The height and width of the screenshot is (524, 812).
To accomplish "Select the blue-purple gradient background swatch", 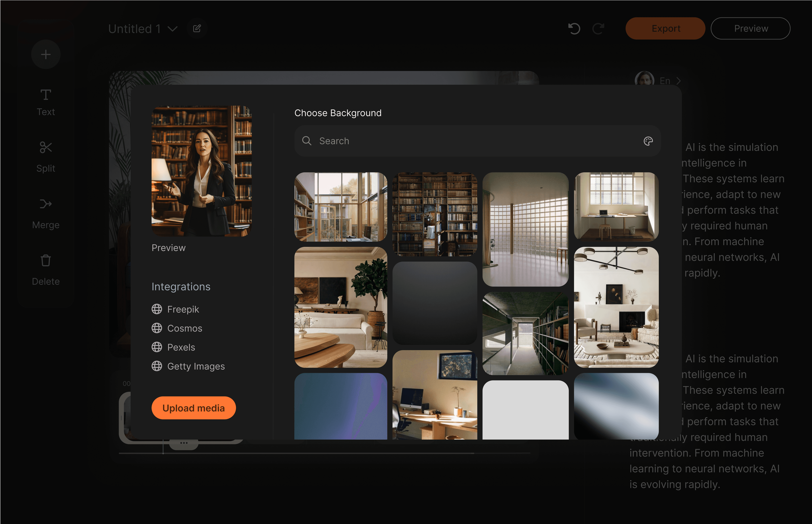I will [340, 406].
